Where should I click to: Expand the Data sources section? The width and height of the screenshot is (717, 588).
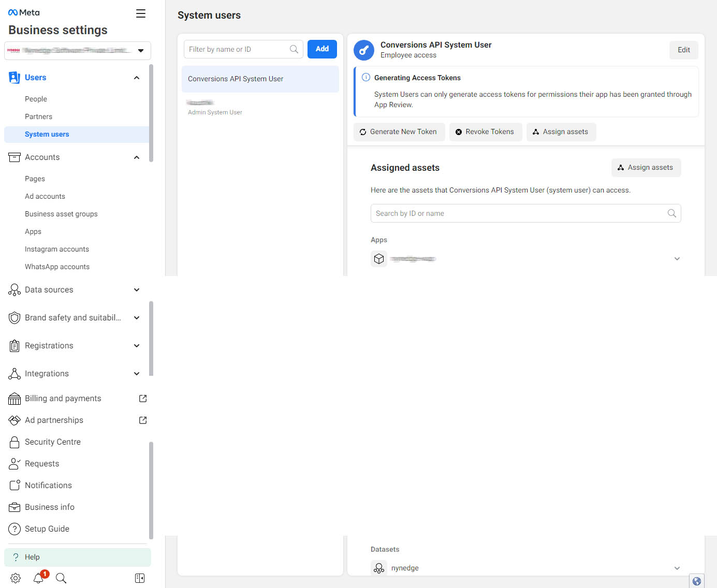click(137, 290)
